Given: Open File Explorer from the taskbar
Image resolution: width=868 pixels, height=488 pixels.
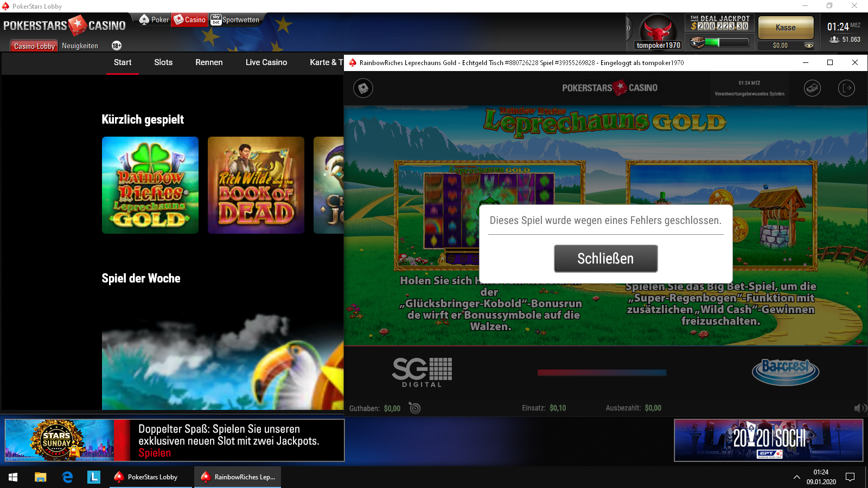Looking at the screenshot, I should [x=40, y=477].
